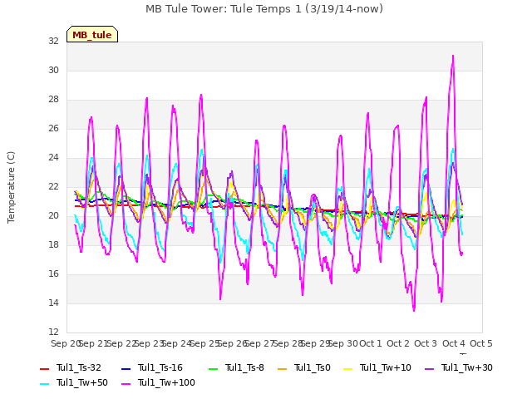532x399 pixels.
Task: Click the 22 y-axis tick label
Action: click(x=53, y=186)
